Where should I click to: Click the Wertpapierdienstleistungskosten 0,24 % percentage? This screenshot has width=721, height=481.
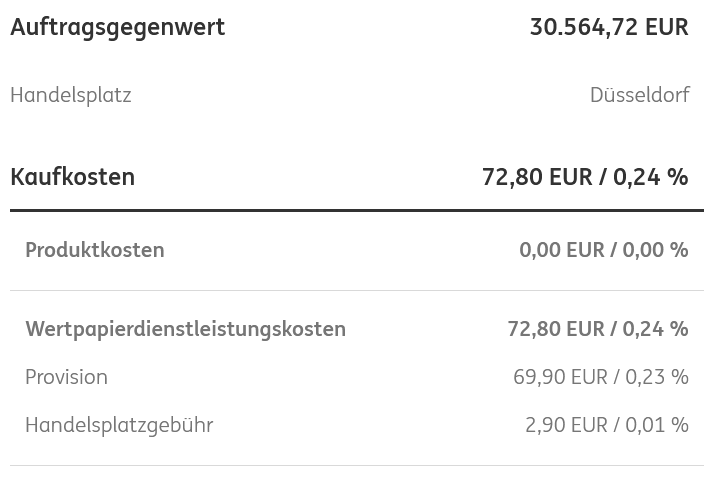(x=655, y=329)
